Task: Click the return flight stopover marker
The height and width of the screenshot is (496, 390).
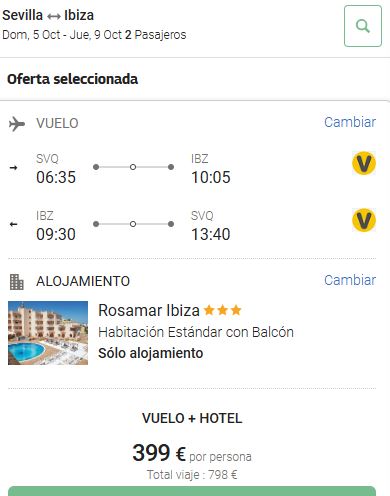Action: coord(133,224)
